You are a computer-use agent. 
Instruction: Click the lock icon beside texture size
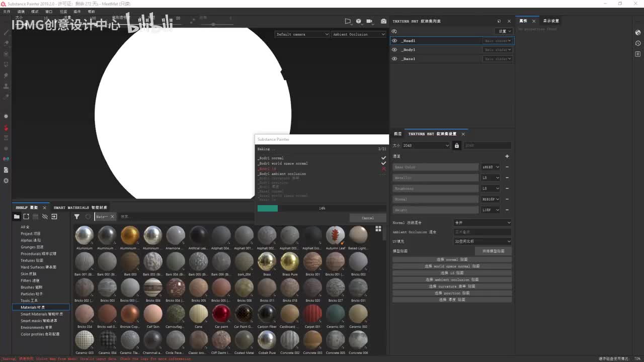[457, 145]
